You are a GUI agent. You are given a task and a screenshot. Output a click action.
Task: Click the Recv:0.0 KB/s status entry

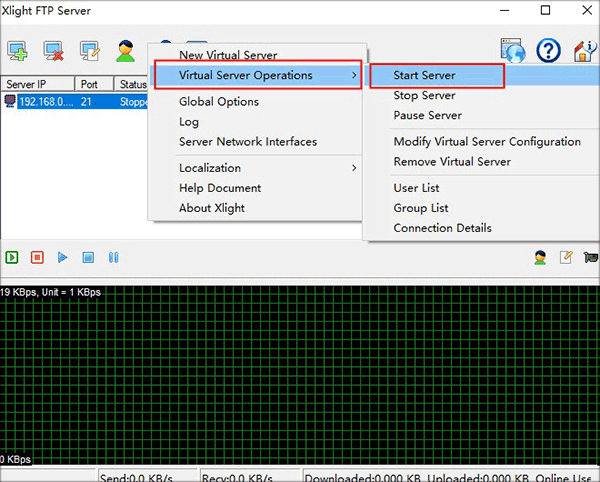(250, 475)
